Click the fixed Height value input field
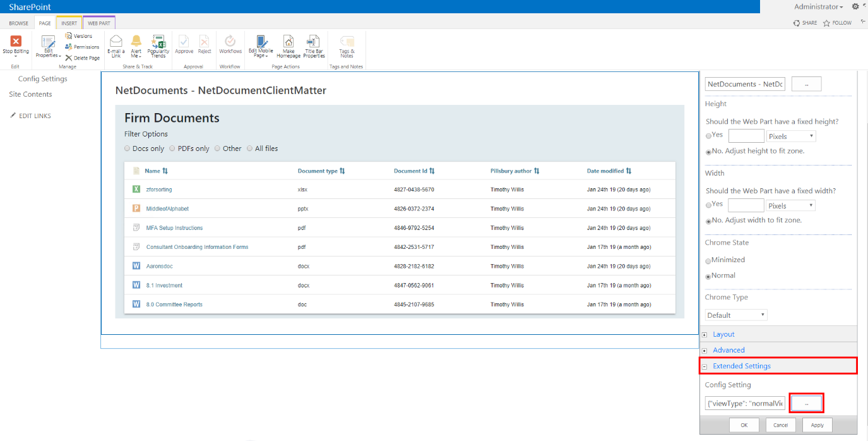Viewport: 868px width, 441px height. [x=746, y=136]
